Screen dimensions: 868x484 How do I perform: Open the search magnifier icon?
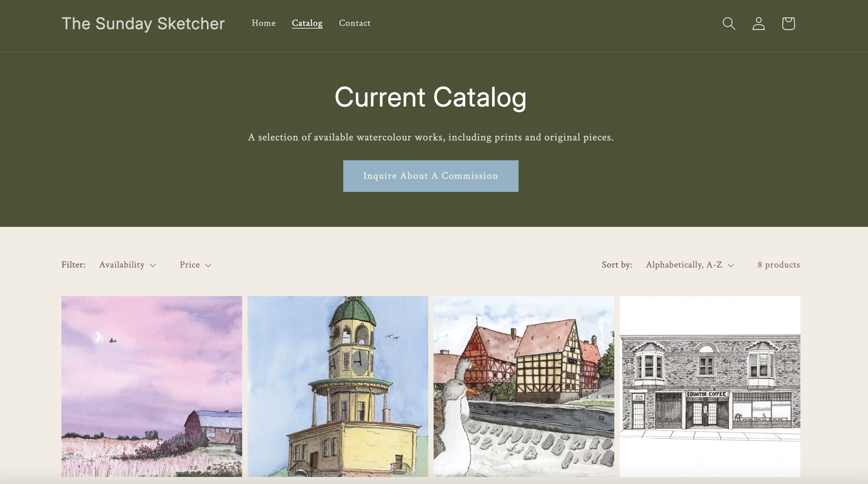pos(728,23)
